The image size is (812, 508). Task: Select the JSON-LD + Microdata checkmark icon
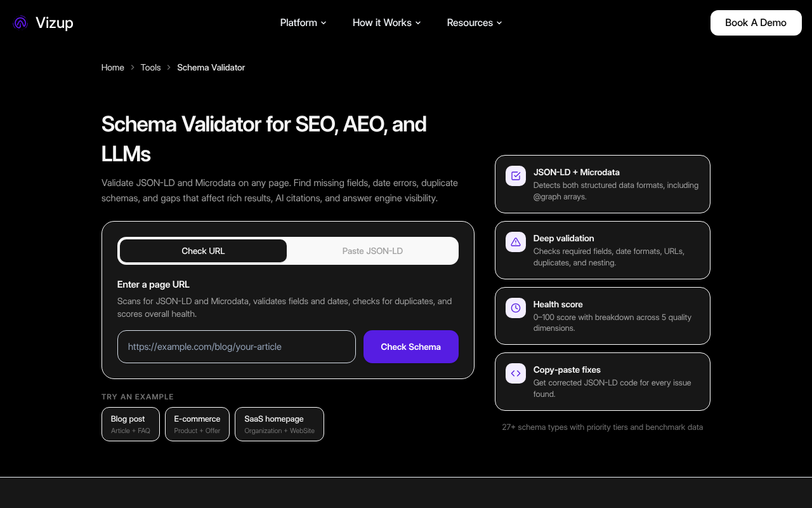point(516,176)
